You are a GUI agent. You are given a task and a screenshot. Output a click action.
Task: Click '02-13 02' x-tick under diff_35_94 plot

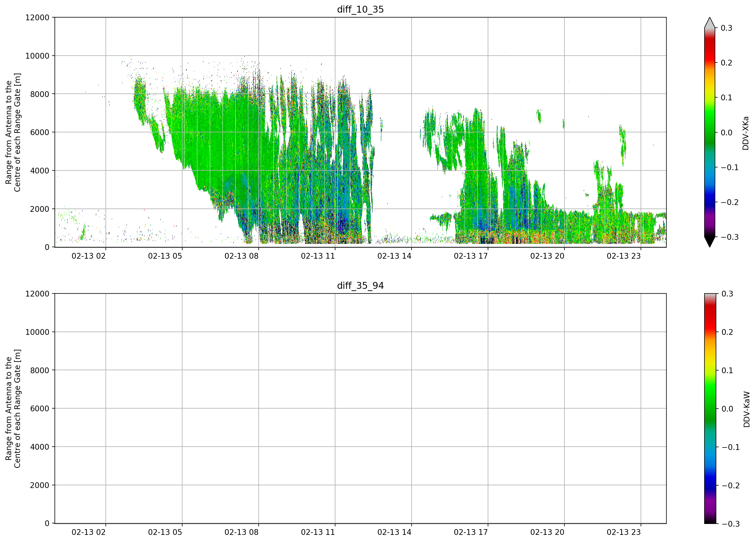(x=89, y=532)
